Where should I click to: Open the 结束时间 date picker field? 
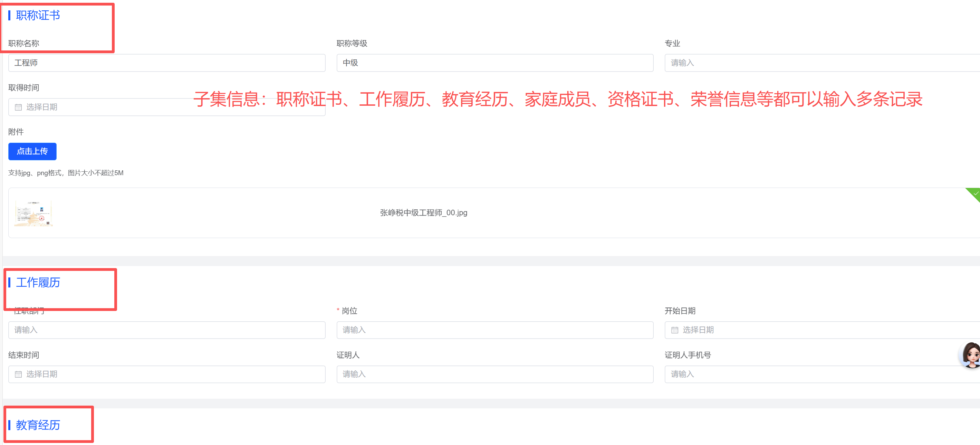coord(167,374)
